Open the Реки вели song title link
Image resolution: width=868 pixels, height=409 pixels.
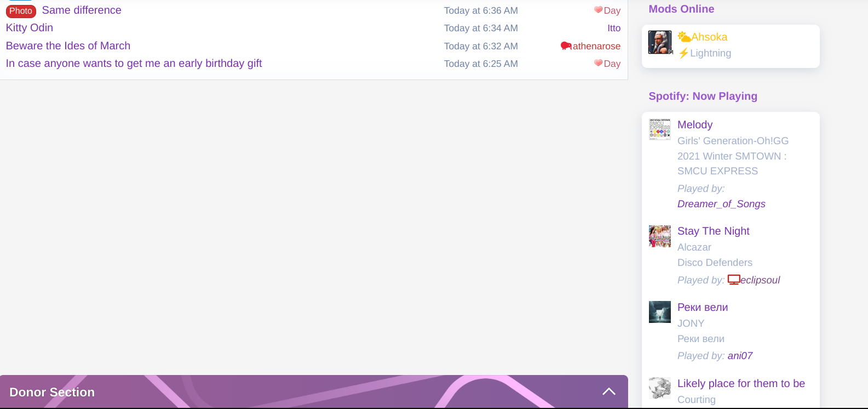coord(703,307)
